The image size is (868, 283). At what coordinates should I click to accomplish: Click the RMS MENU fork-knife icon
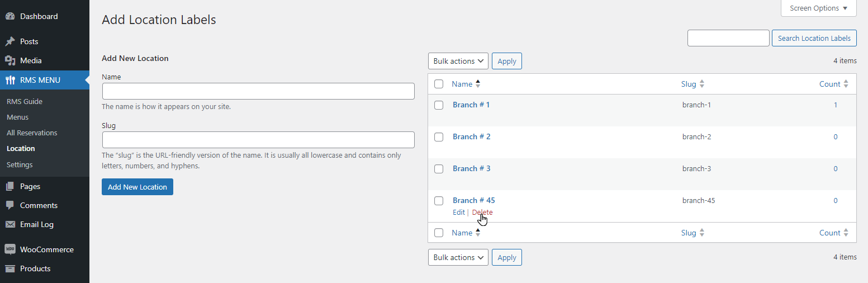tap(10, 80)
